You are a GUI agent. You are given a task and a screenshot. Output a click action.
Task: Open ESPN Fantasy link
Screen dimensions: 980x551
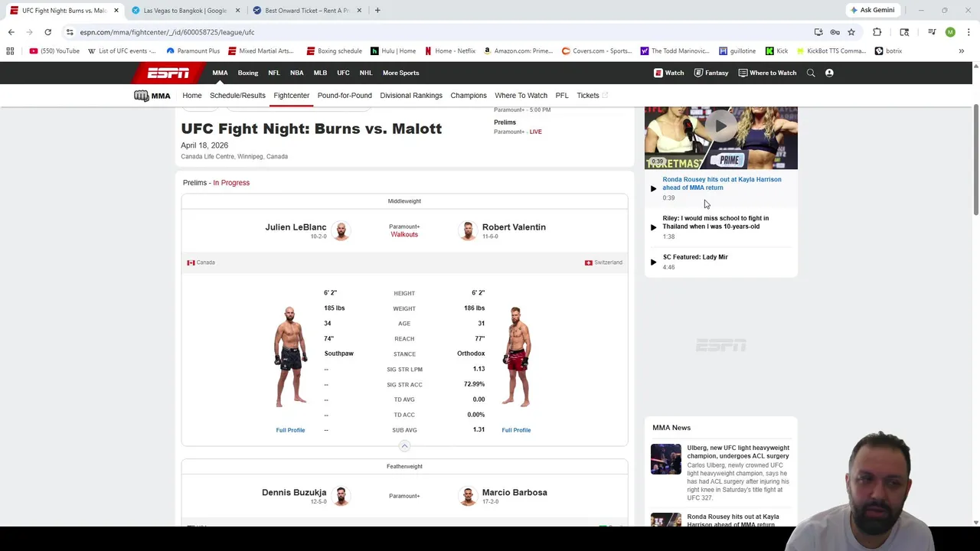coord(710,73)
